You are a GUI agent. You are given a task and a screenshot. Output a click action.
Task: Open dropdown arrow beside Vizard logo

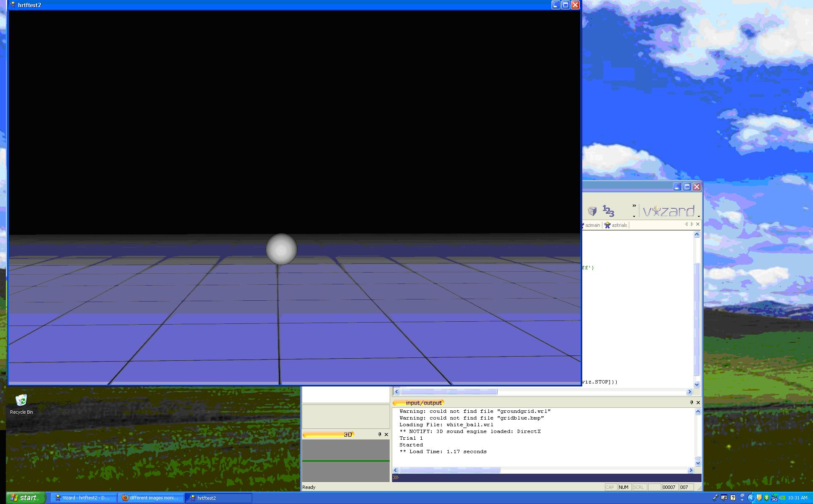click(699, 216)
